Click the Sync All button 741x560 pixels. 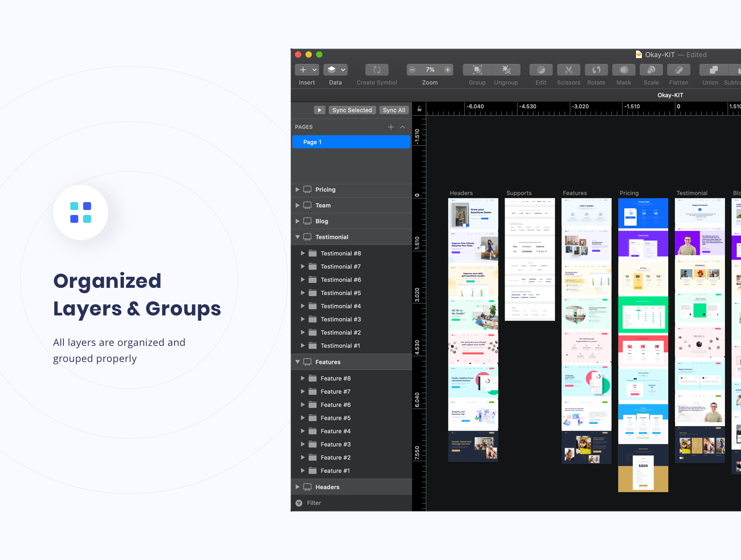pos(394,110)
